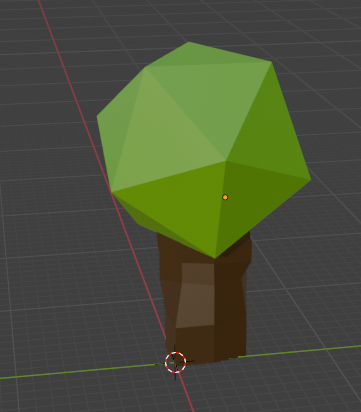Click the leftmost vertex of the foliage
The width and height of the screenshot is (361, 412).
[97, 116]
